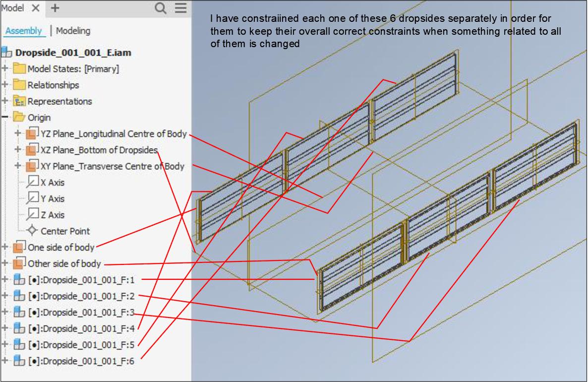
Task: Open the search icon in the Model panel
Action: point(160,8)
